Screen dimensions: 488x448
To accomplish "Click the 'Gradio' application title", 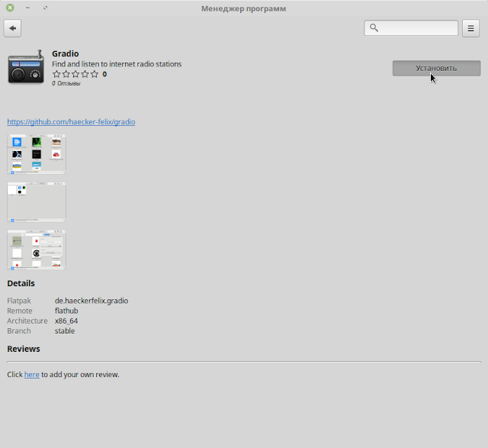I will 66,53.
